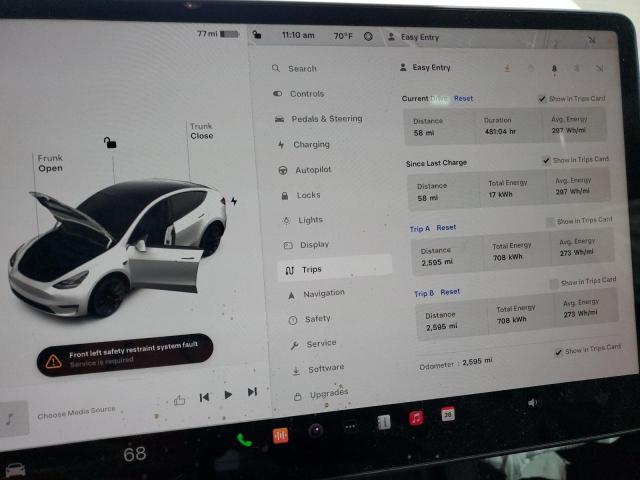Tap the notifications bell icon
The image size is (640, 480).
point(554,69)
